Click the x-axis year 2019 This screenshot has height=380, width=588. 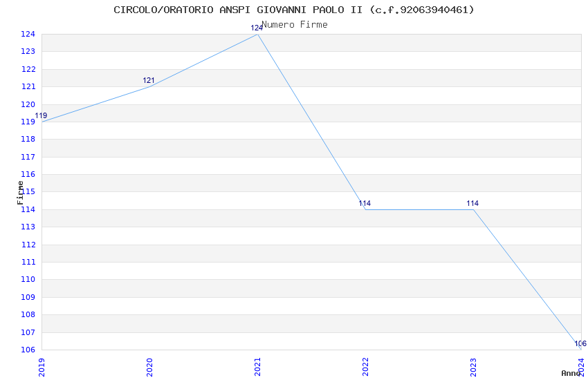click(42, 368)
